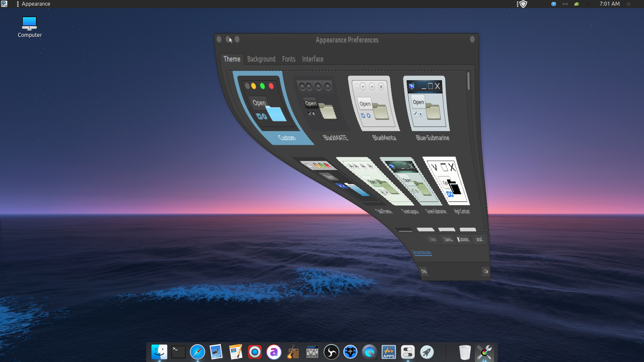The width and height of the screenshot is (644, 362).
Task: Click the shield icon in top panel
Action: (523, 4)
